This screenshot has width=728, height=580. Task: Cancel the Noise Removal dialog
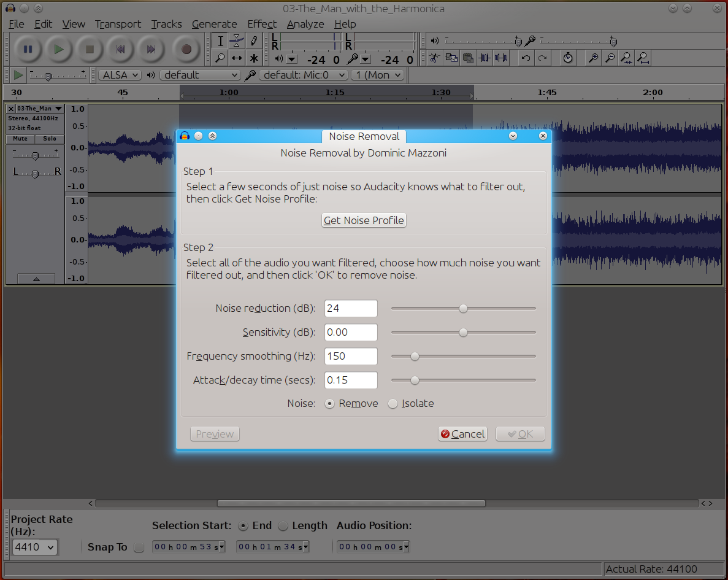coord(463,434)
